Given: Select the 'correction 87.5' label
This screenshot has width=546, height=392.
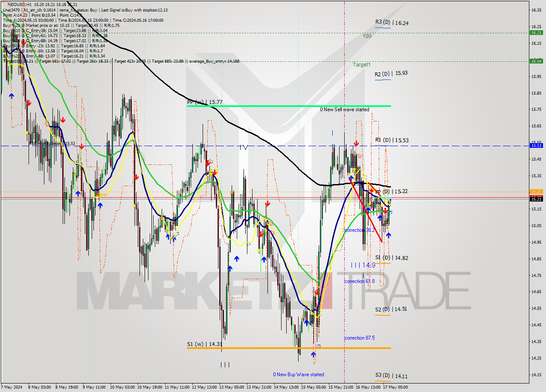Looking at the screenshot, I should click(360, 338).
